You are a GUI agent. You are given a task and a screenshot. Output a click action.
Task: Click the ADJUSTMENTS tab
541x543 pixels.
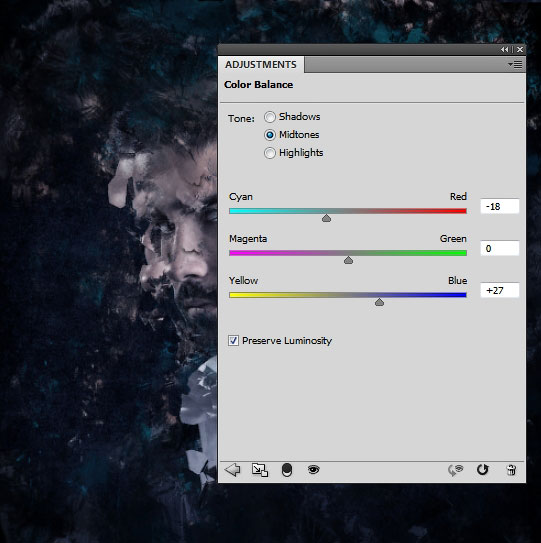pyautogui.click(x=261, y=65)
